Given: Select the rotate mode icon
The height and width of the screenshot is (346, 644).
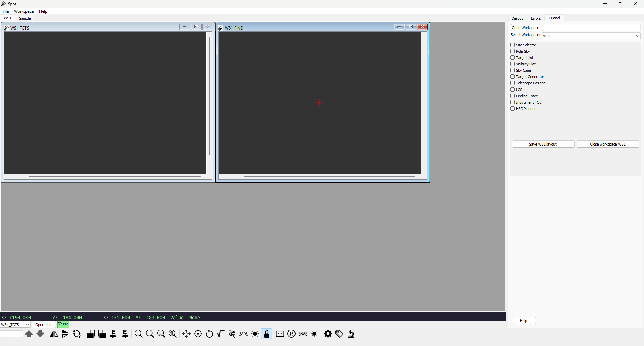Looking at the screenshot, I should tap(210, 334).
